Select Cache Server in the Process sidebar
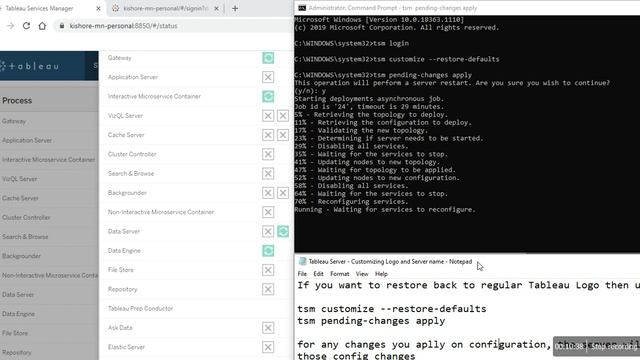Image resolution: width=640 pixels, height=360 pixels. 20,198
